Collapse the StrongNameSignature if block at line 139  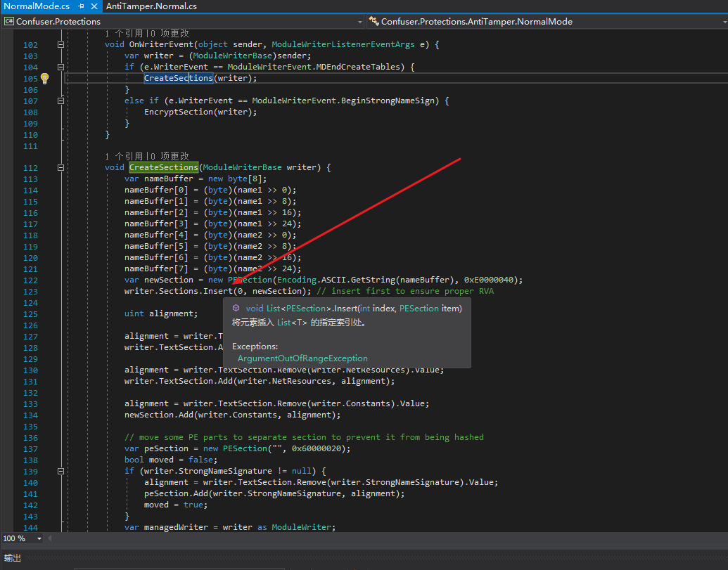(60, 471)
